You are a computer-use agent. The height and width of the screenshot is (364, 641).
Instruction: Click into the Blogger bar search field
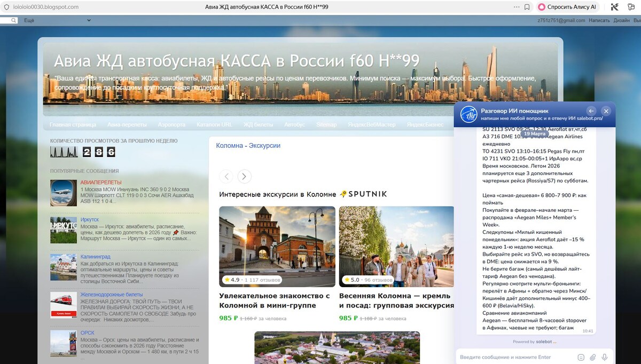pyautogui.click(x=9, y=20)
